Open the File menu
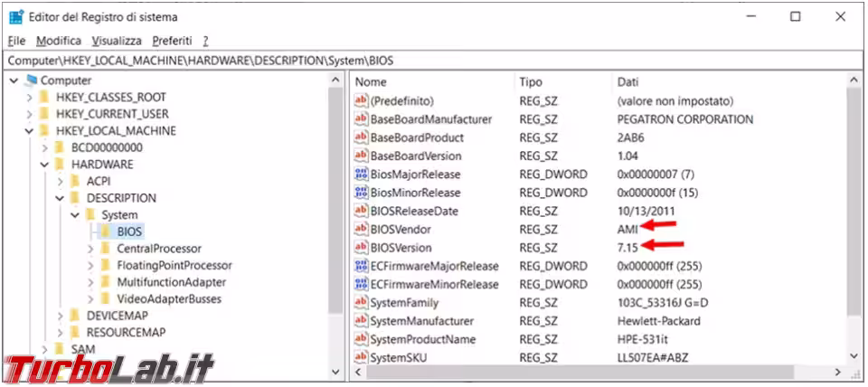Viewport: 868px width, 387px height. 16,41
